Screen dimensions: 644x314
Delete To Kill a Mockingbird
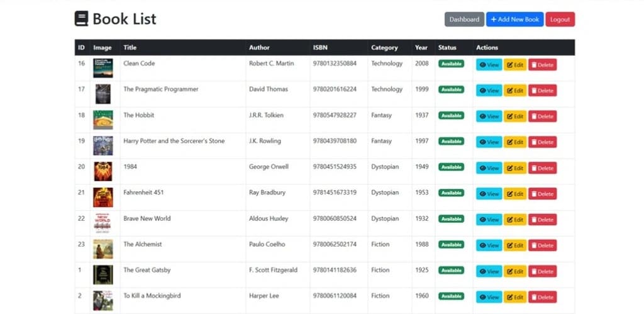542,297
